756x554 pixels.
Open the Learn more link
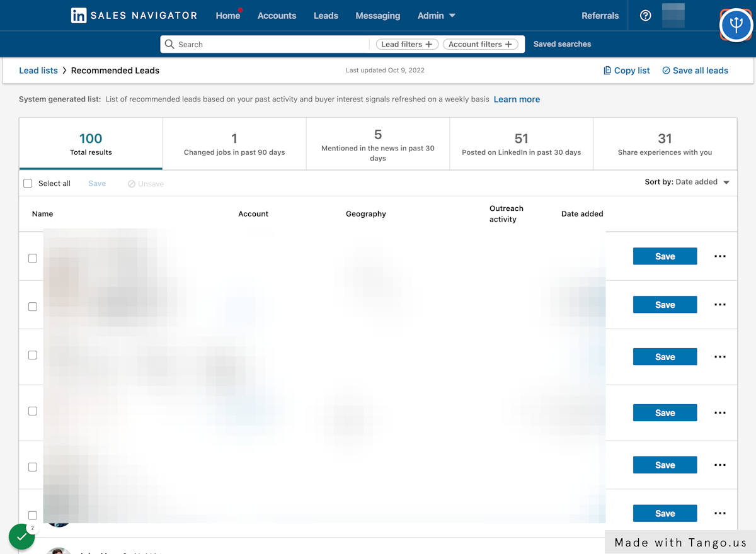[517, 99]
